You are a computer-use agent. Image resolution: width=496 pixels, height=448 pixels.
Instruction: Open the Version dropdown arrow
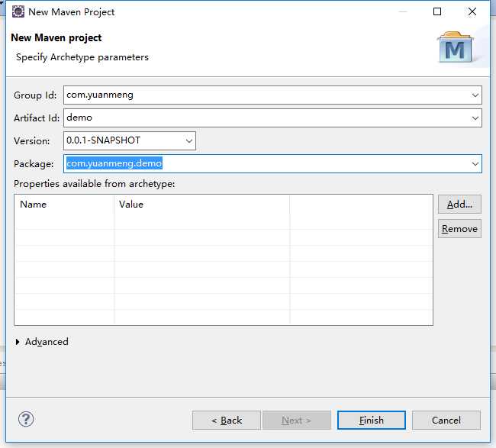point(188,140)
